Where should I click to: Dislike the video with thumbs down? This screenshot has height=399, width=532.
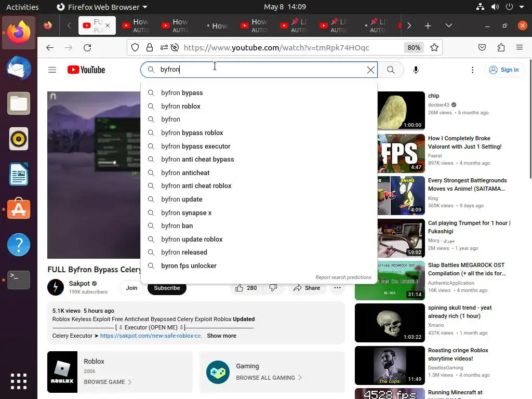point(273,288)
